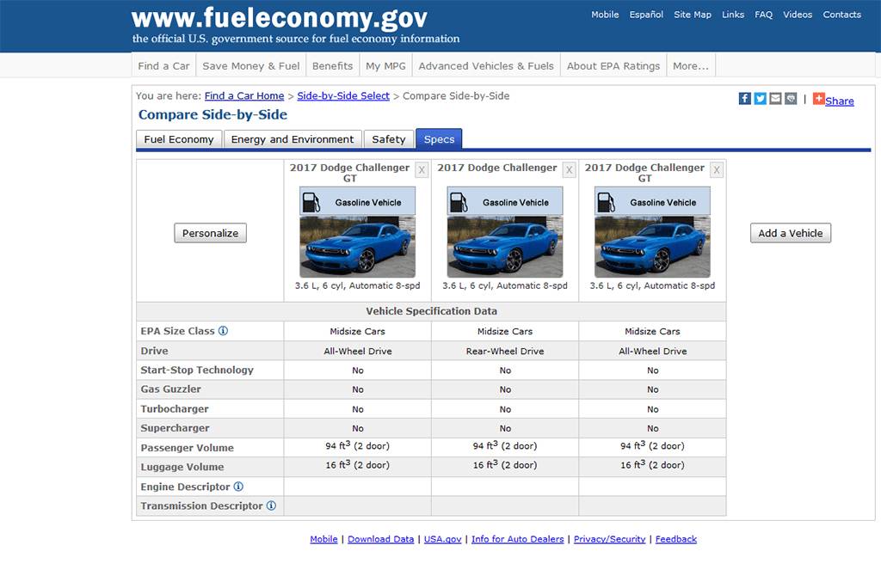Click Supercharger row label
The image size is (881, 588).
click(175, 428)
